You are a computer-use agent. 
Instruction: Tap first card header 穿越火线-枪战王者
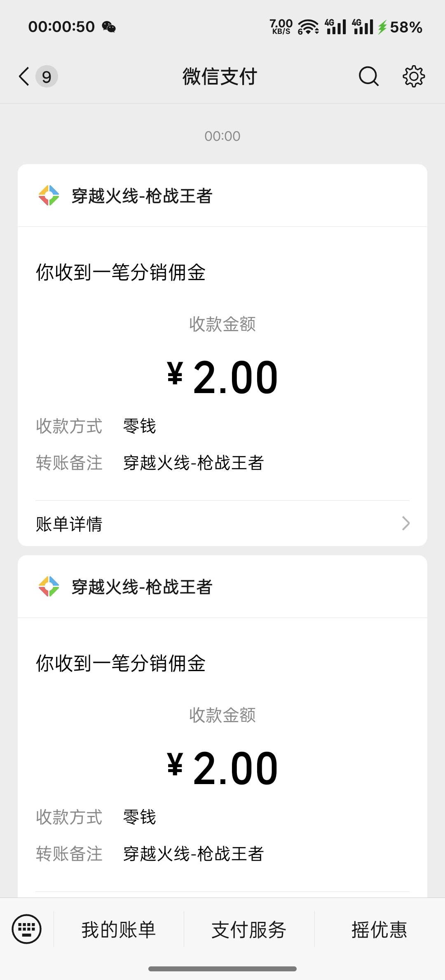click(x=142, y=196)
